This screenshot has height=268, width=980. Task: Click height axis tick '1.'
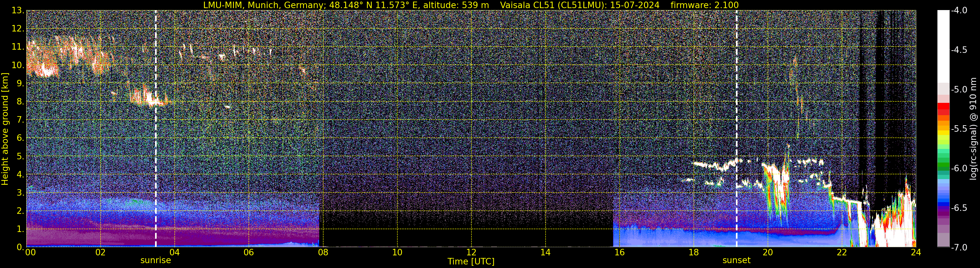point(20,229)
